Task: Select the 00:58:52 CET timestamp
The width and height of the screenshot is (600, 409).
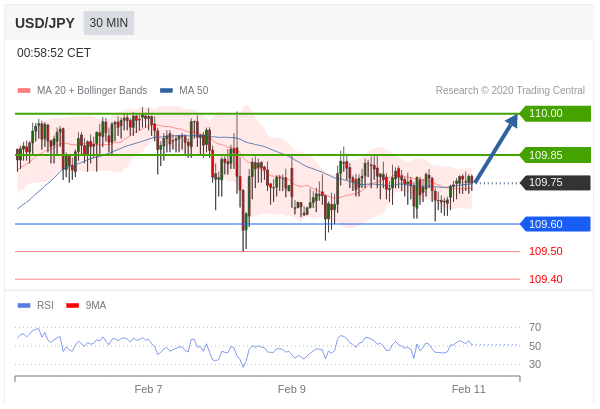Action: click(x=54, y=53)
